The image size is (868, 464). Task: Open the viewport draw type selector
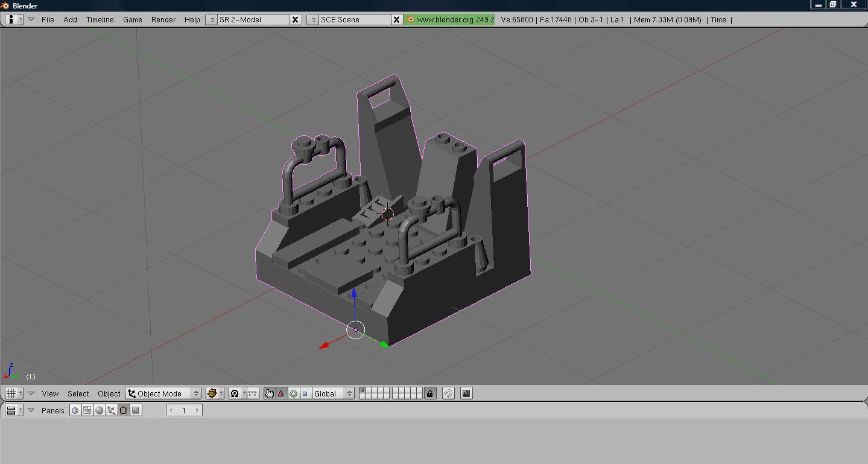pos(215,393)
